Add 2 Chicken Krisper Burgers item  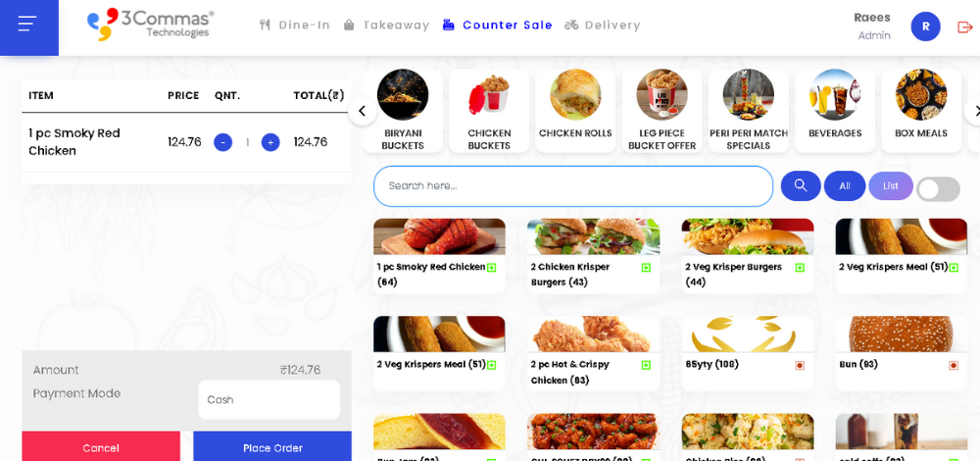click(x=593, y=256)
